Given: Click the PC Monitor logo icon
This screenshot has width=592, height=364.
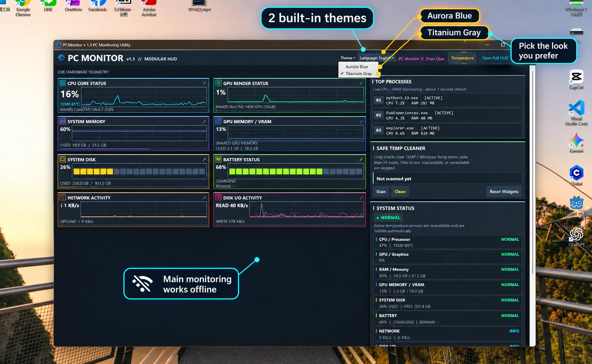Looking at the screenshot, I should point(61,58).
